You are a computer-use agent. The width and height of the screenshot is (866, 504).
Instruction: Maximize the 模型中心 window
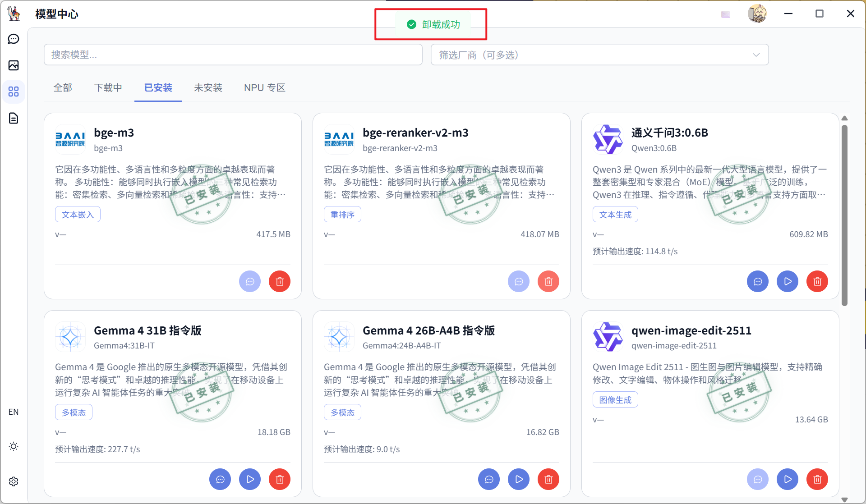click(x=820, y=14)
